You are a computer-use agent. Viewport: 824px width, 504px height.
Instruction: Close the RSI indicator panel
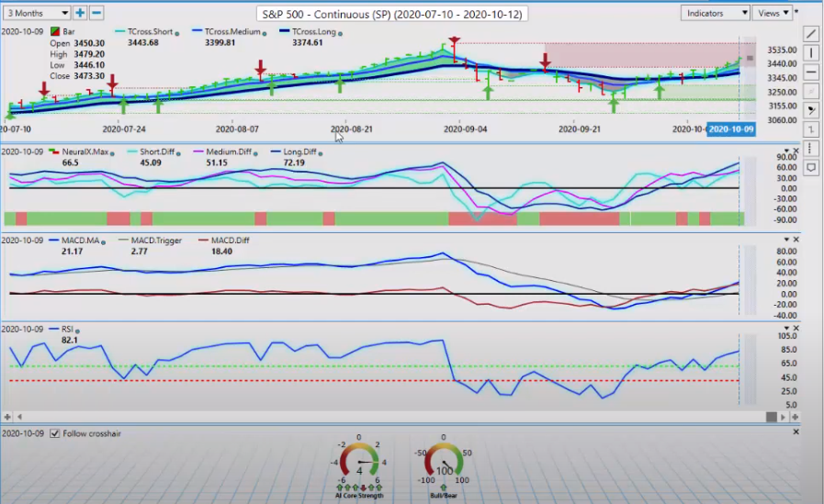(x=796, y=328)
